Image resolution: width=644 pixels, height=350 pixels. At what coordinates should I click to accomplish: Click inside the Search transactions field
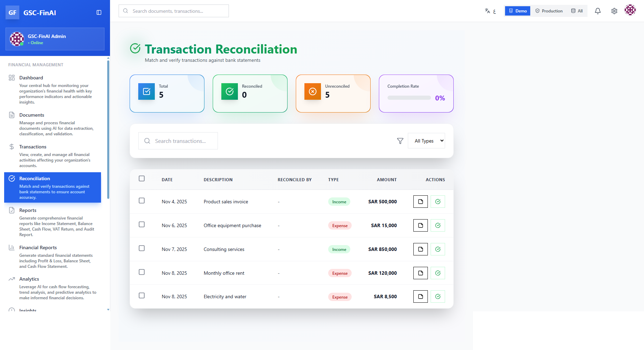click(x=178, y=141)
